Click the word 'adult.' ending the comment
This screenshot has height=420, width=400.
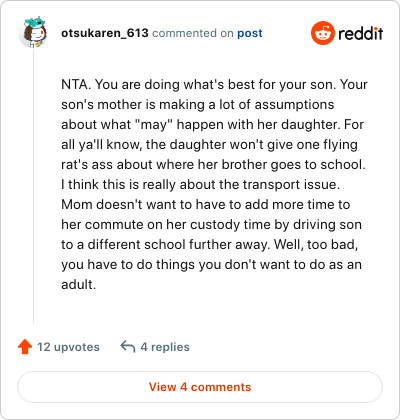pos(79,284)
